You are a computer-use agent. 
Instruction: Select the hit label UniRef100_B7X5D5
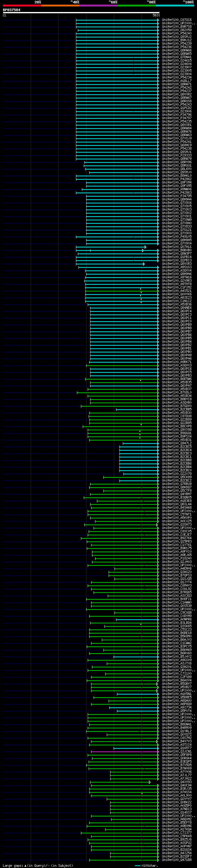177,765
